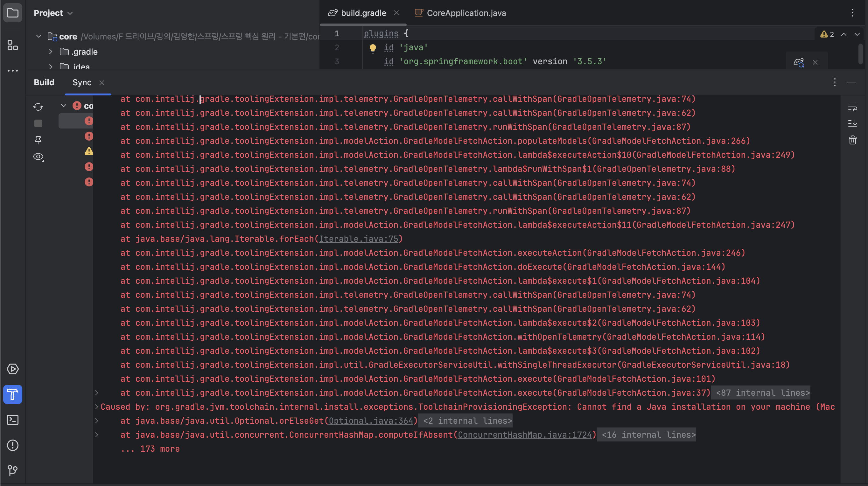Viewport: 868px width, 486px height.
Task: Toggle scroll to end icon in console
Action: click(852, 123)
